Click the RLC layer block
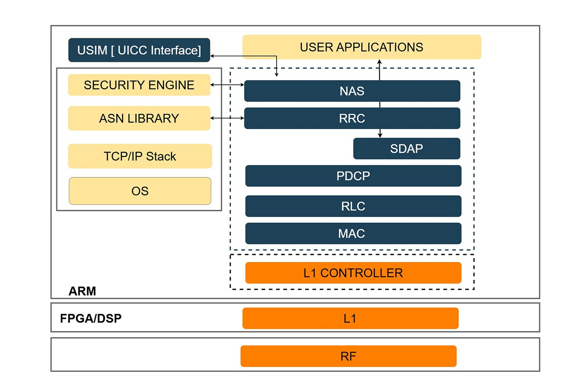 pos(353,206)
